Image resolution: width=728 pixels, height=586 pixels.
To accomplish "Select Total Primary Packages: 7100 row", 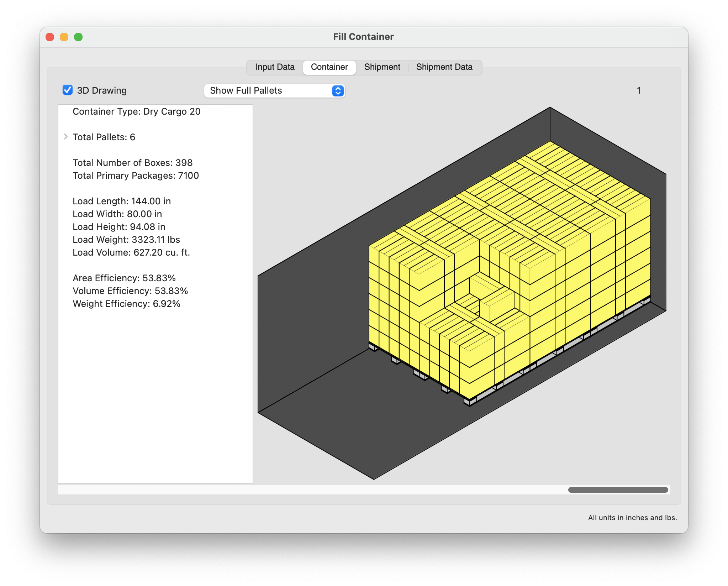I will (155, 176).
